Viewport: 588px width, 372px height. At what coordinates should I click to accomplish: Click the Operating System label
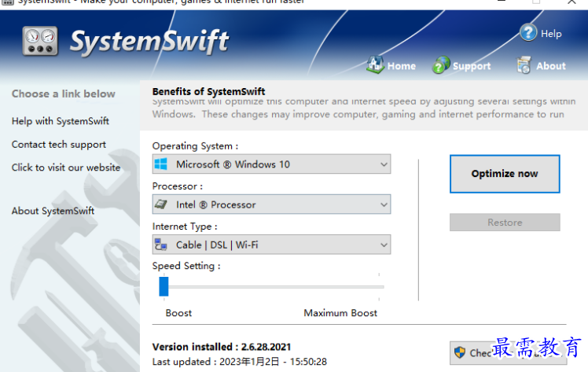[195, 146]
